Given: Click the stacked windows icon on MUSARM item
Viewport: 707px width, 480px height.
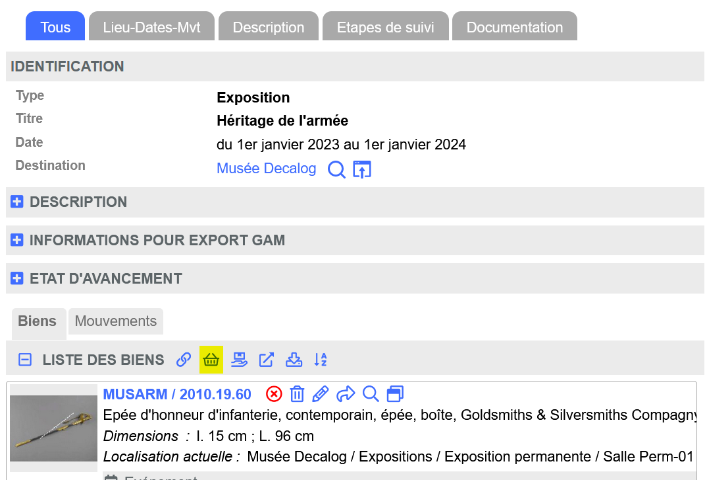Looking at the screenshot, I should [395, 394].
